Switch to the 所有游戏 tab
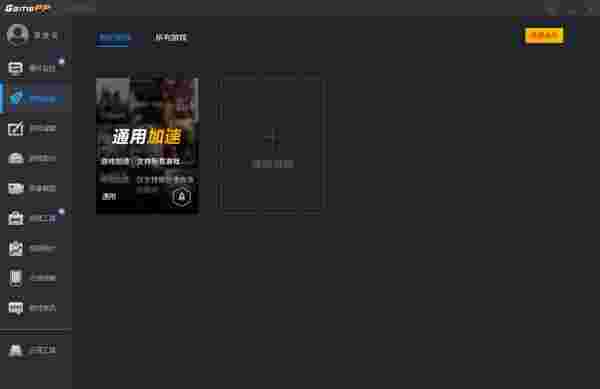600x389 pixels. [171, 37]
